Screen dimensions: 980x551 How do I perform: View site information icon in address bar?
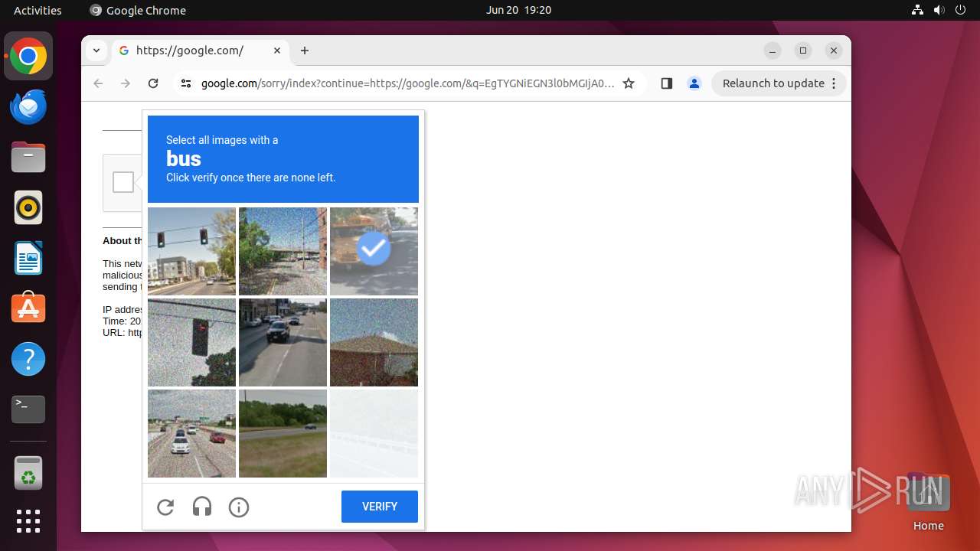[186, 83]
